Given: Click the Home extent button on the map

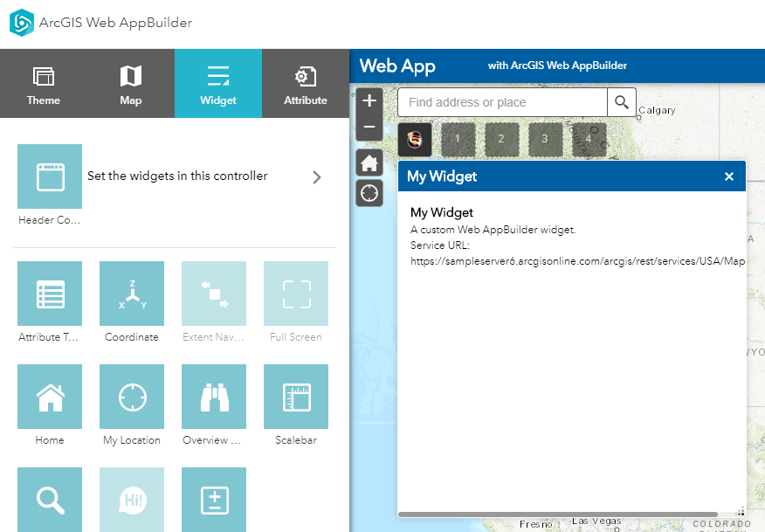Looking at the screenshot, I should [369, 162].
